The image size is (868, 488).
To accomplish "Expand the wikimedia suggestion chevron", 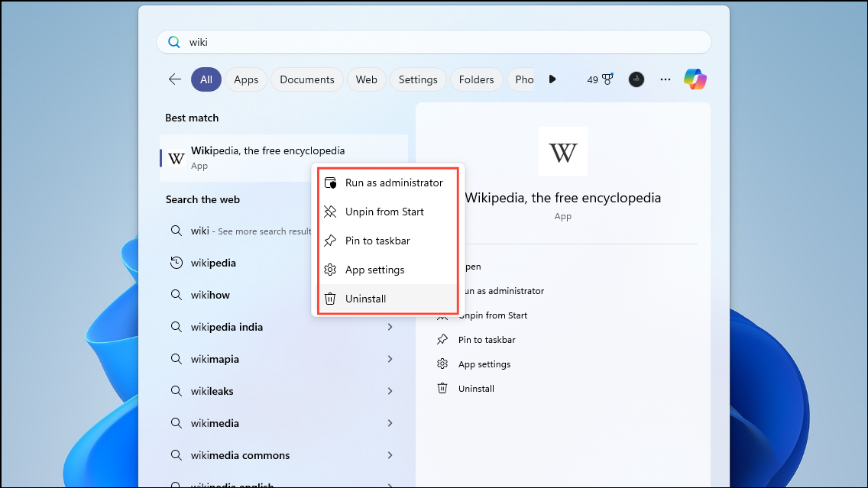I will [x=390, y=423].
